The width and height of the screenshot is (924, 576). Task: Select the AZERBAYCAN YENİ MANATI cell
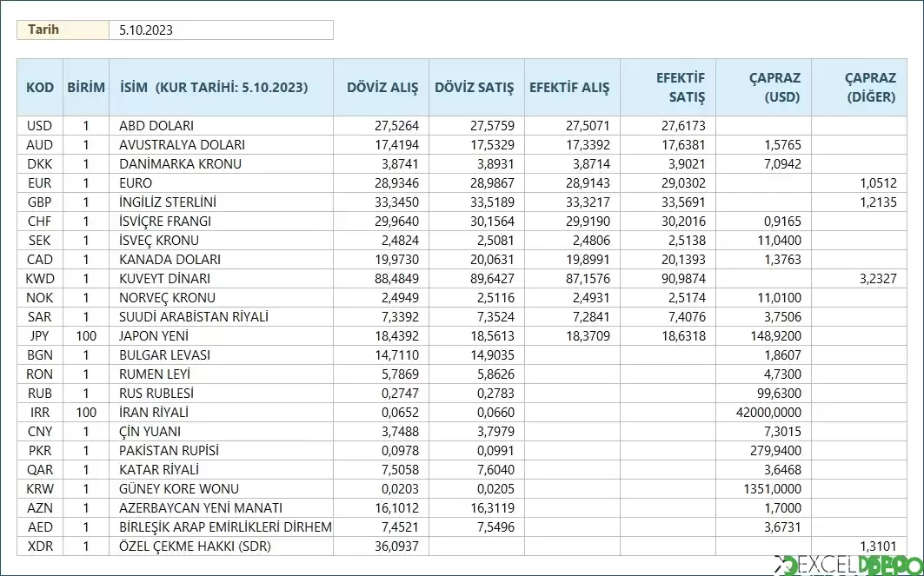221,508
